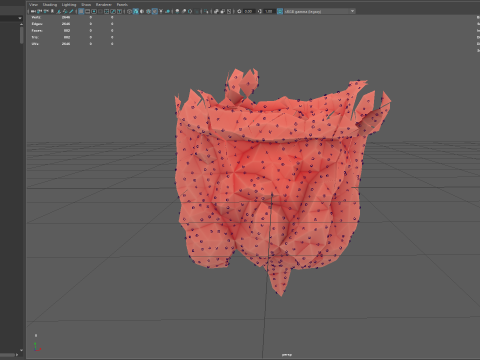This screenshot has width=480, height=360.
Task: Toggle the 2D Pan/Zoom icon
Action: (x=65, y=11)
